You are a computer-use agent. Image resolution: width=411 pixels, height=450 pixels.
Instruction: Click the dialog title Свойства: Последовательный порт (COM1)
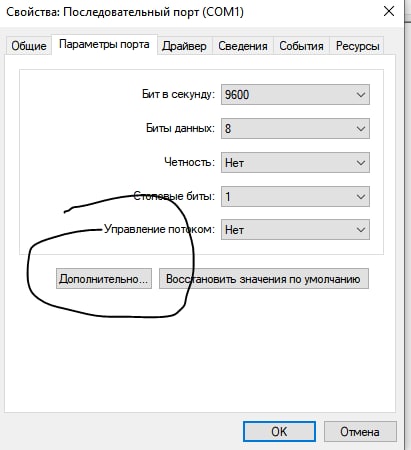point(125,12)
